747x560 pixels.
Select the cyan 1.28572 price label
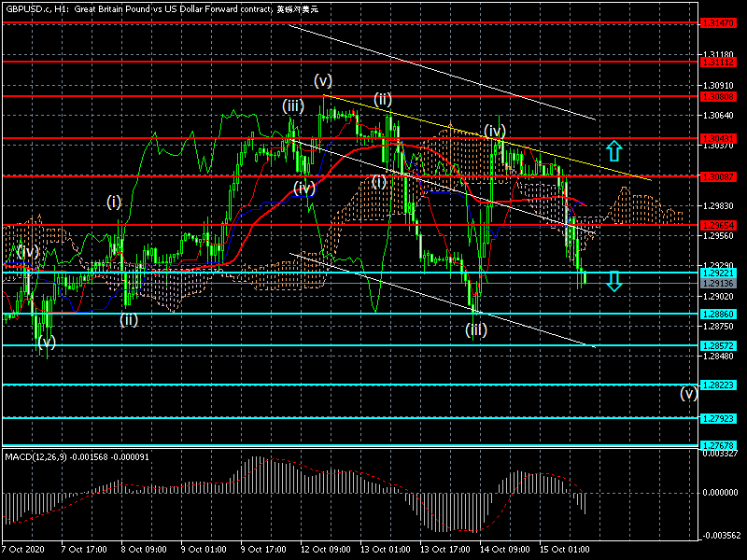(718, 345)
